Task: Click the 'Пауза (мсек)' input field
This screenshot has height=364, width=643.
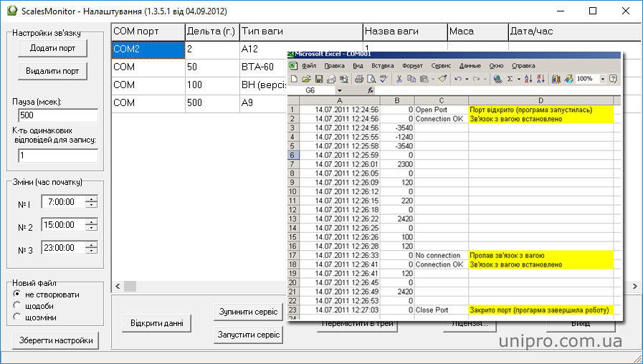Action: (58, 115)
